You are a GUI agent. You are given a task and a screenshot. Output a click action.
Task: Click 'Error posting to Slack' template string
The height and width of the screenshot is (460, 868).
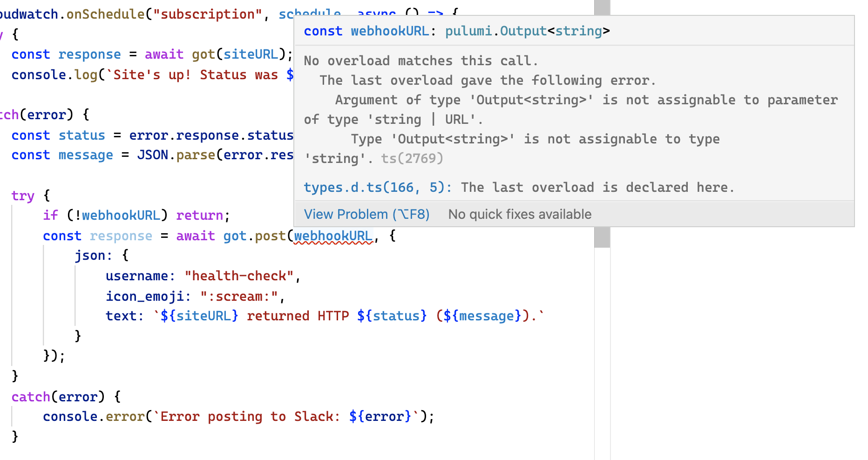[286, 416]
